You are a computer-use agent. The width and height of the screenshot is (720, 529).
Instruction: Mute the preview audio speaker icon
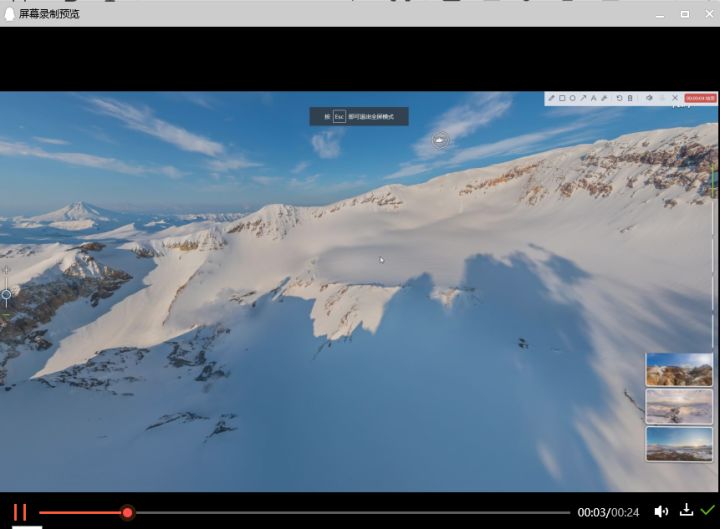pos(661,512)
